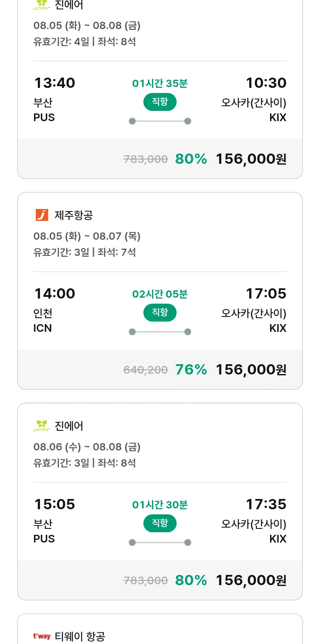Select the price beside the crossed-out 640,200
320x644 pixels.
(251, 369)
